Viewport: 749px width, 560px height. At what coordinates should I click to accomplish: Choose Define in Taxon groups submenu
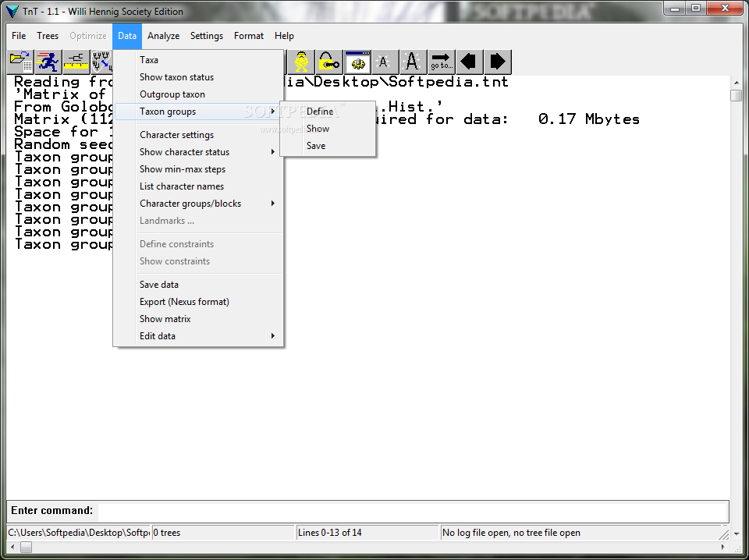[328, 112]
